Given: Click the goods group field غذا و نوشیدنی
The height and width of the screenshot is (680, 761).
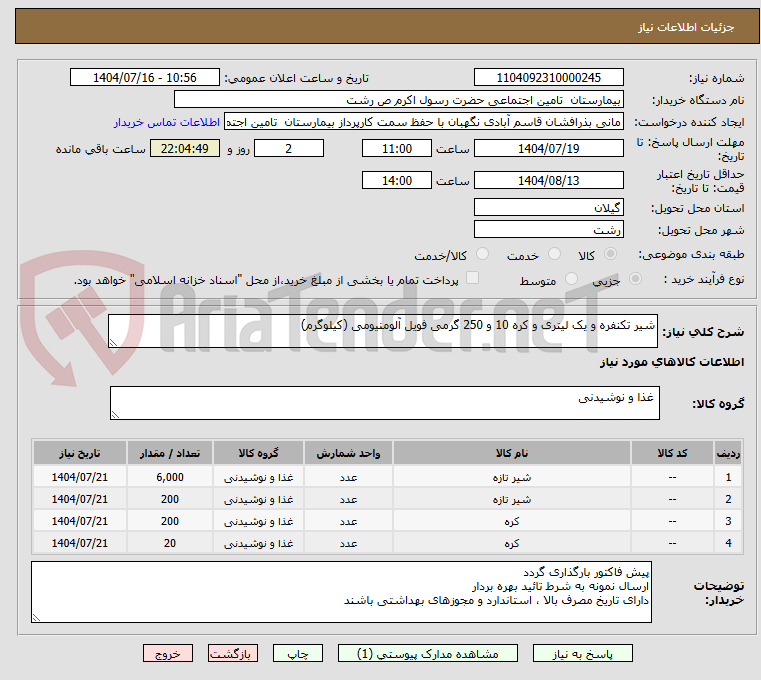Looking at the screenshot, I should [x=384, y=403].
